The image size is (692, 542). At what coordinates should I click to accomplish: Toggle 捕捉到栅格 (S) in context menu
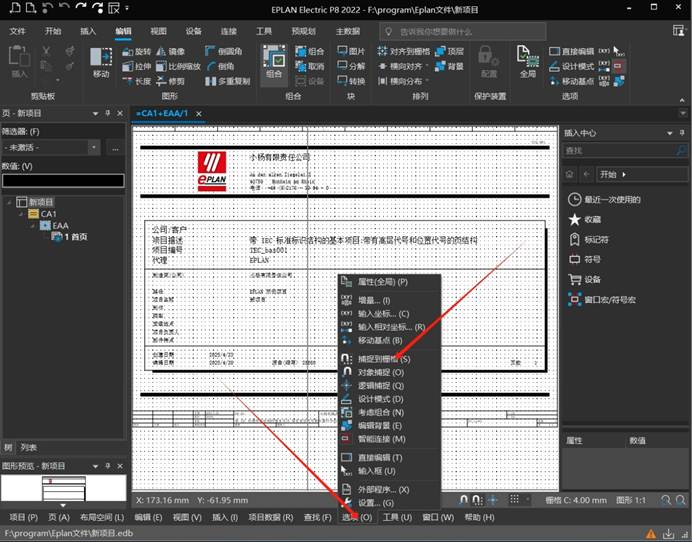click(390, 359)
